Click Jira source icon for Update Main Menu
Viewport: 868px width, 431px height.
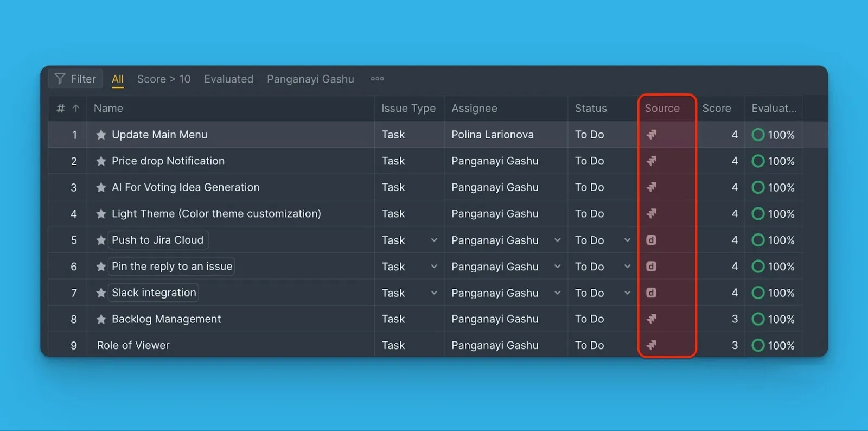(652, 135)
